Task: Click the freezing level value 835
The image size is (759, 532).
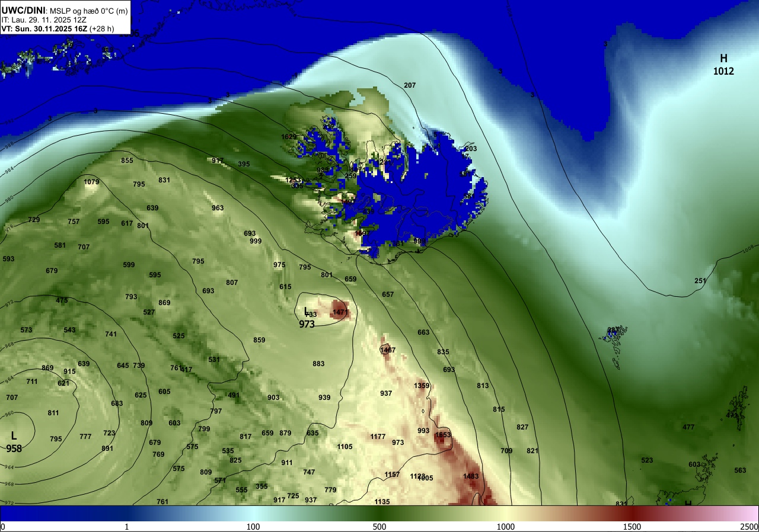Action: pos(443,352)
